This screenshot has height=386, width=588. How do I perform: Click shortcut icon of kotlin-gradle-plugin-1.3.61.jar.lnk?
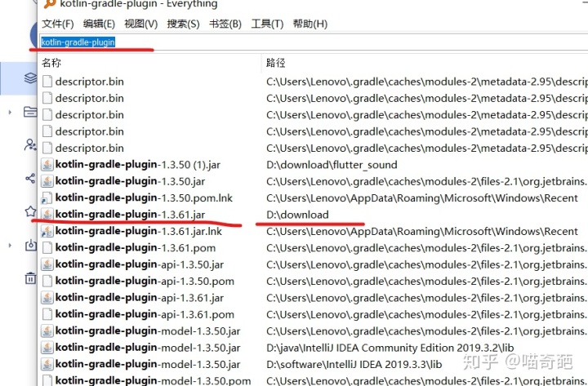click(x=47, y=231)
